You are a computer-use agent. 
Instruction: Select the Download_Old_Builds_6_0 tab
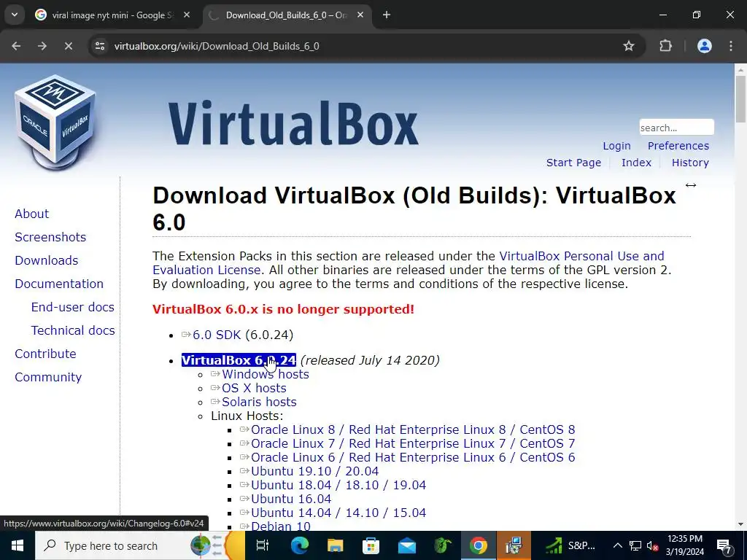pos(287,15)
